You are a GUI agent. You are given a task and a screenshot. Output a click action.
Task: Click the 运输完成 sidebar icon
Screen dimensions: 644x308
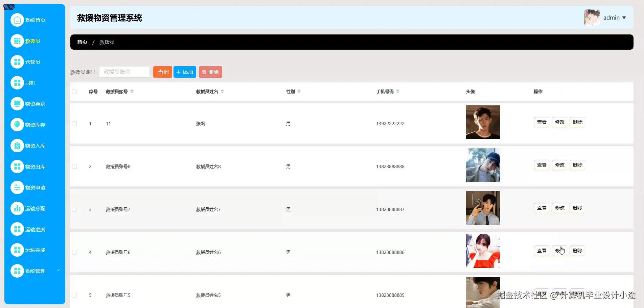click(x=17, y=250)
